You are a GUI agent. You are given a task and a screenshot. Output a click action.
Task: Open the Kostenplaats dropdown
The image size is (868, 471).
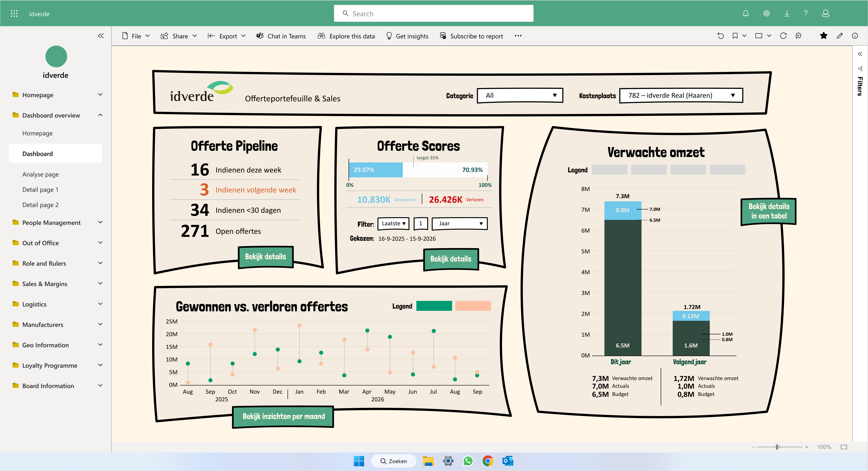click(x=681, y=95)
